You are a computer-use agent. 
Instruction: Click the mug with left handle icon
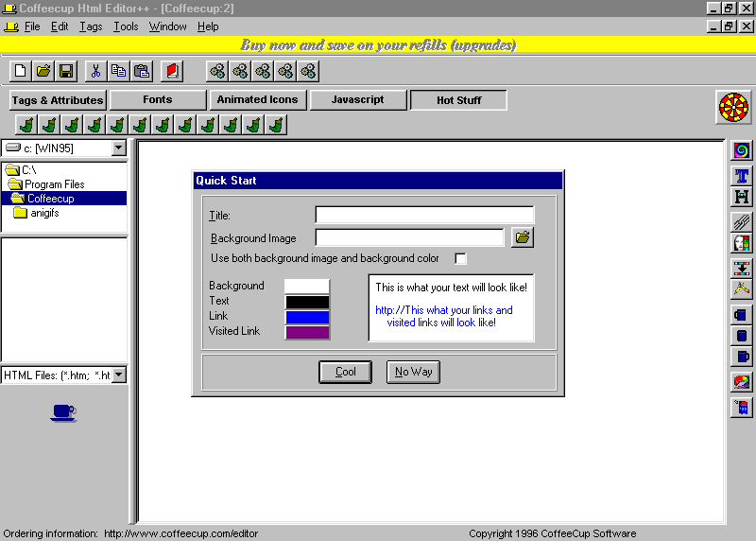click(x=742, y=315)
